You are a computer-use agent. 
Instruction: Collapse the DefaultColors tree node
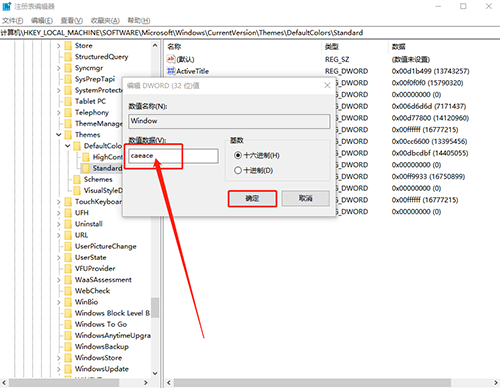[x=68, y=146]
